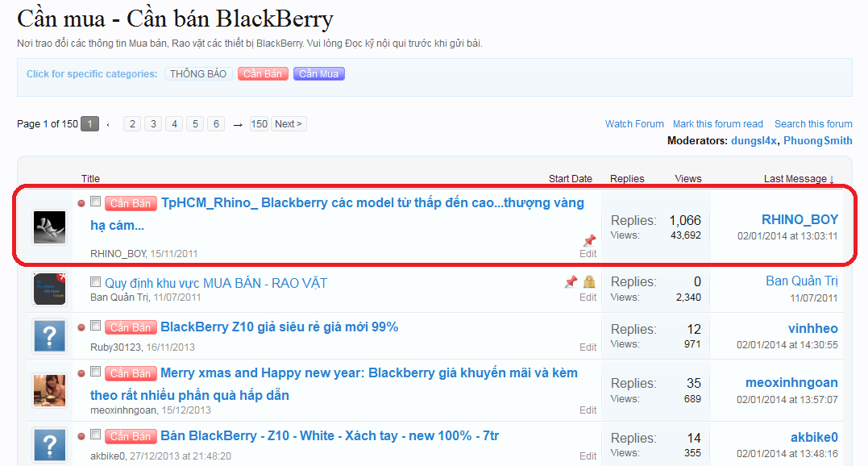Screen dimensions: 868x466
Task: Open last poster vinhheo link
Action: (x=813, y=329)
